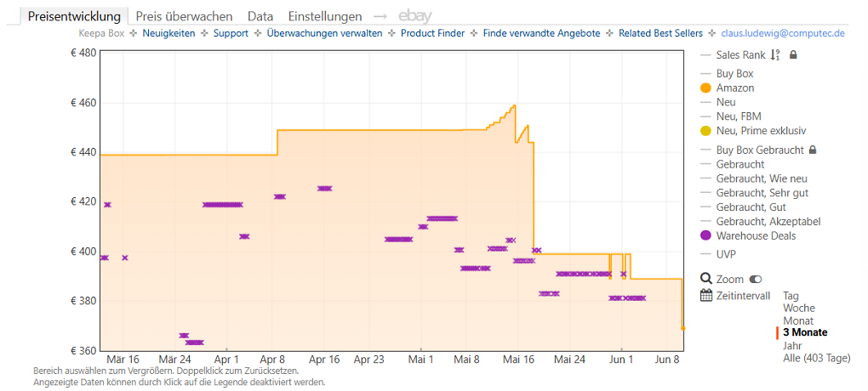Click the yellow Neu, Prime exklusiv circle
The image size is (868, 391).
pyautogui.click(x=705, y=131)
